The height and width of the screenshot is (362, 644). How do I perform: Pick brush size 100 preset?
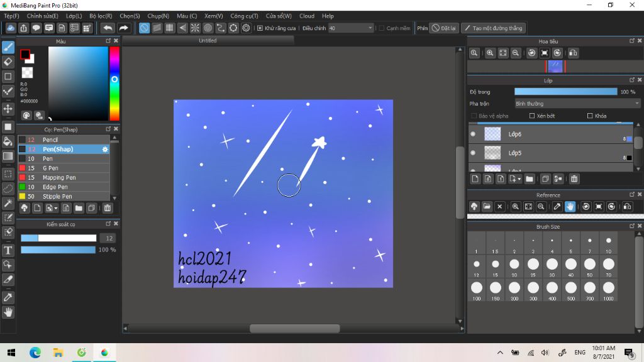477,288
